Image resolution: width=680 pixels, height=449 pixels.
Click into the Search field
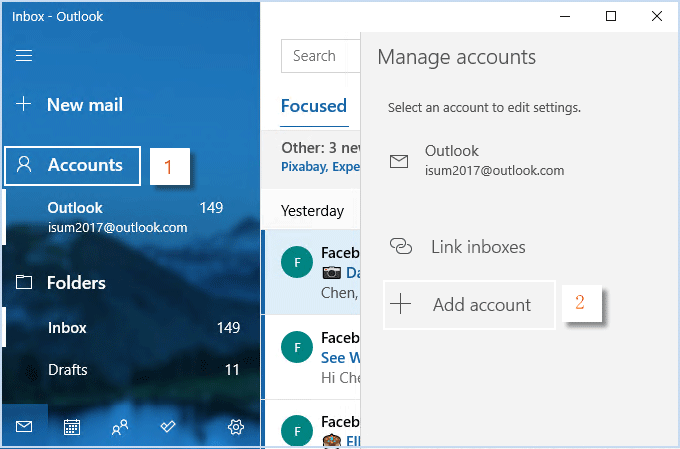click(320, 56)
